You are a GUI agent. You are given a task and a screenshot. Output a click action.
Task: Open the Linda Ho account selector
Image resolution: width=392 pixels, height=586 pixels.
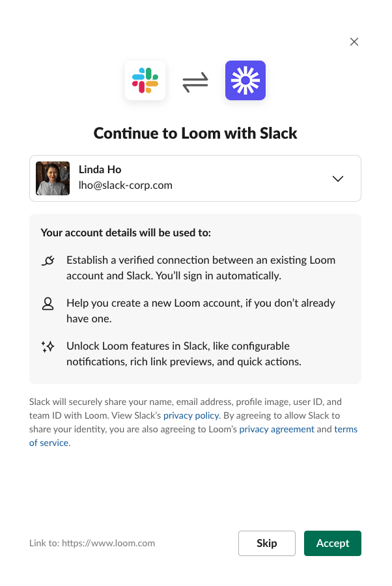(195, 178)
